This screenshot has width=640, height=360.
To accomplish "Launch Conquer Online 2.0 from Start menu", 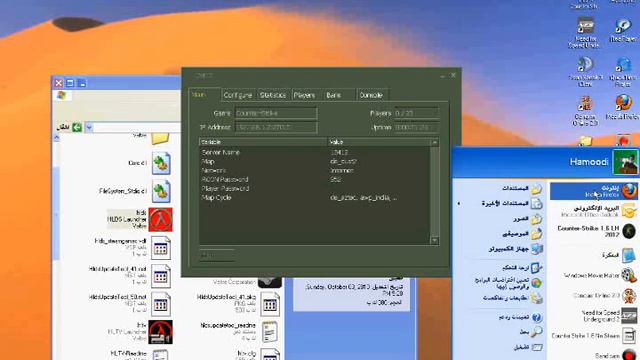I will click(594, 295).
